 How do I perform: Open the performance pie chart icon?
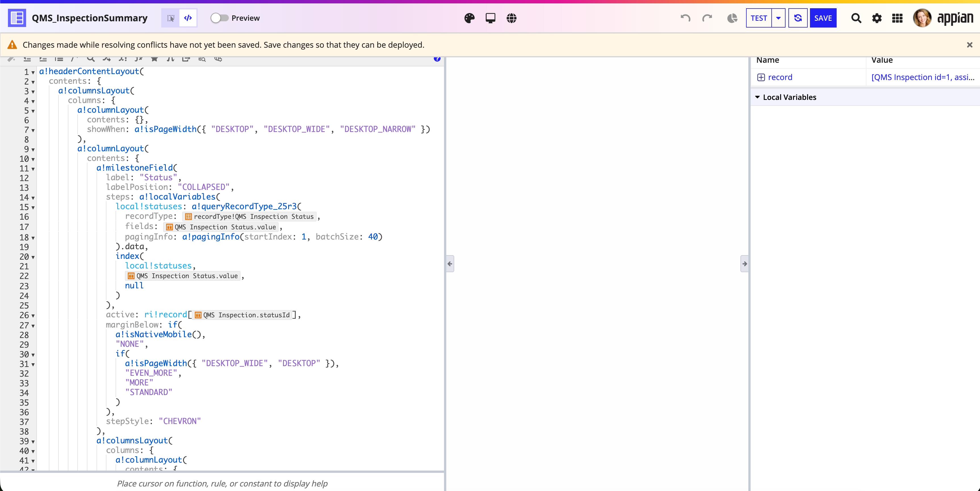click(x=732, y=18)
